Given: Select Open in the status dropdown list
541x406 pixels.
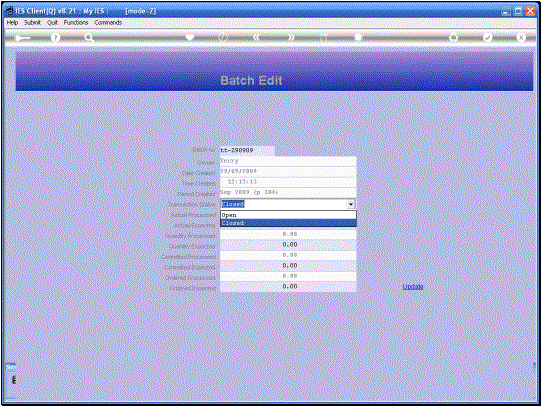Looking at the screenshot, I should tap(288, 215).
